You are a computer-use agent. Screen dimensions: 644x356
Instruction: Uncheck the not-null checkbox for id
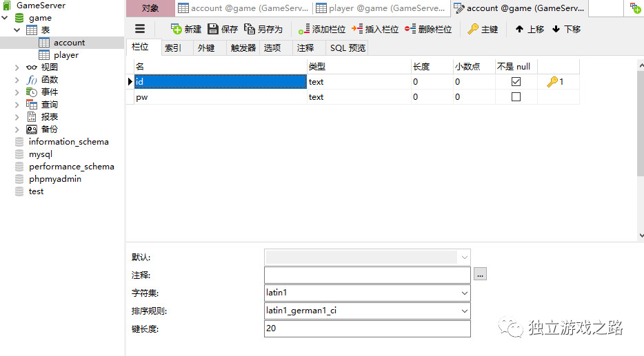(x=516, y=82)
